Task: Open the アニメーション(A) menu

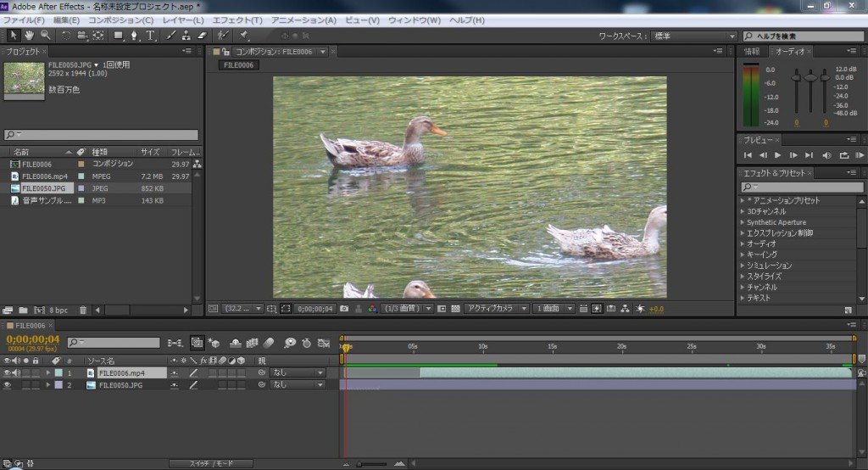Action: (303, 20)
